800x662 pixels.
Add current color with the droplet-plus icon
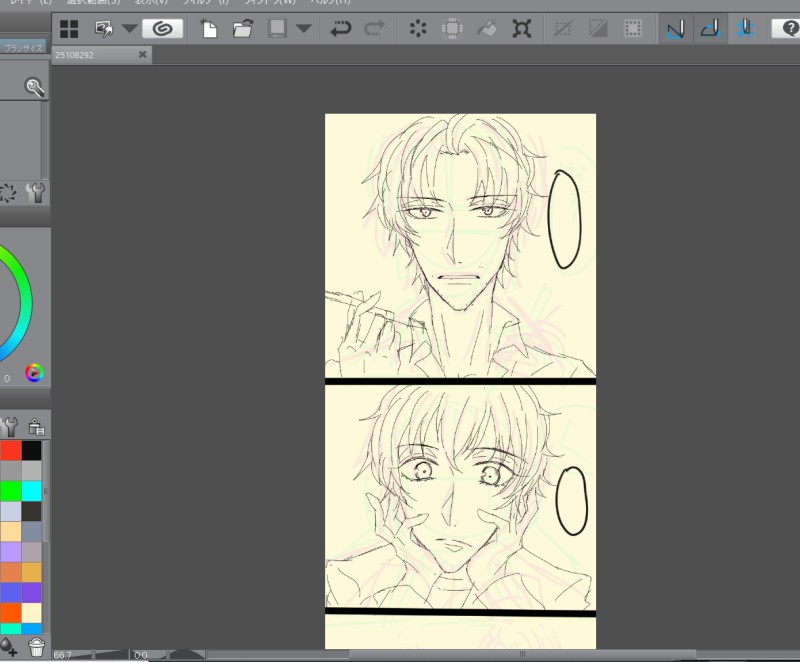[x=9, y=647]
